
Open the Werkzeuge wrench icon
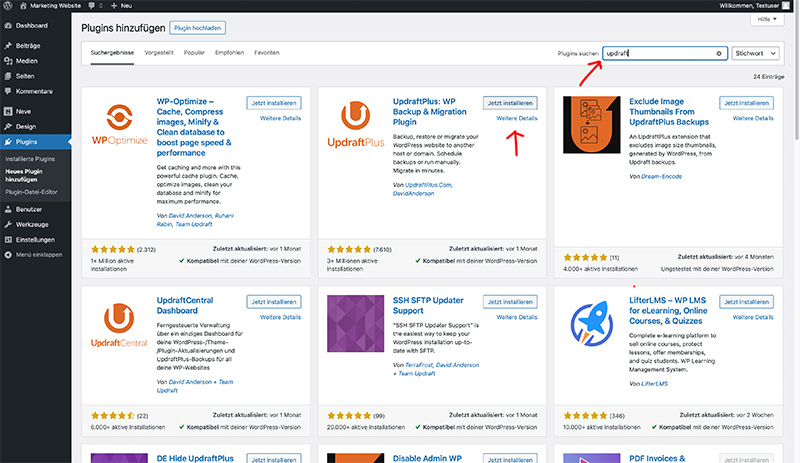[x=8, y=225]
